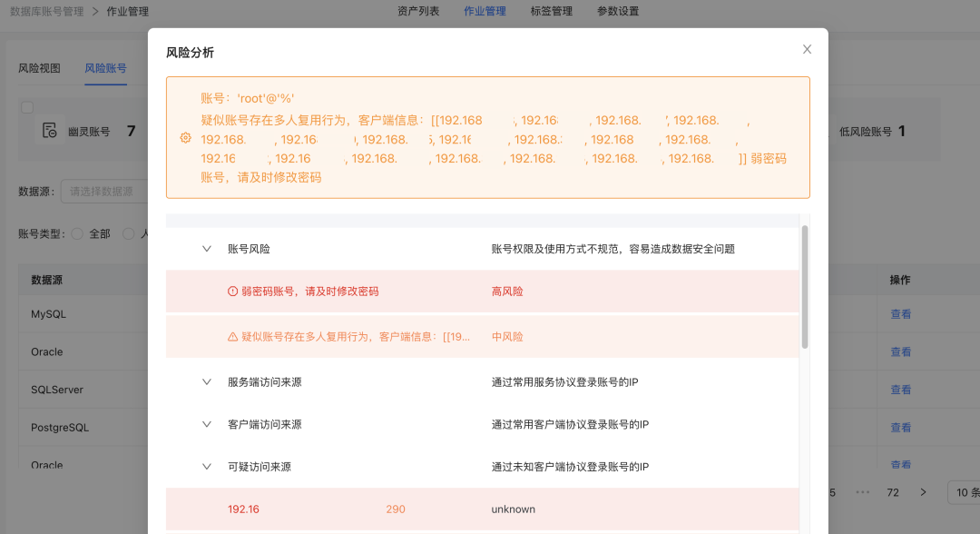Open the 作业管理 top tab
This screenshot has width=980, height=534.
click(x=485, y=11)
